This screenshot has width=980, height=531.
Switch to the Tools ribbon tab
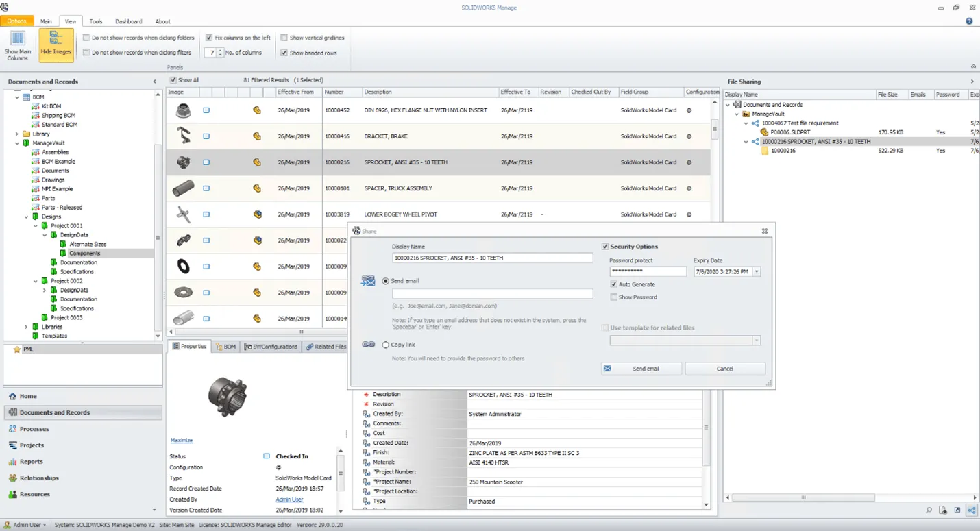95,21
